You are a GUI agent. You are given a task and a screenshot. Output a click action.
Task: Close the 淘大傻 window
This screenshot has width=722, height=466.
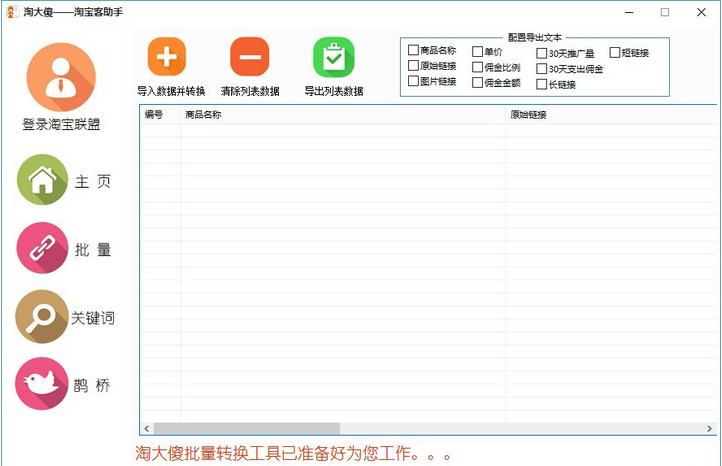(701, 12)
